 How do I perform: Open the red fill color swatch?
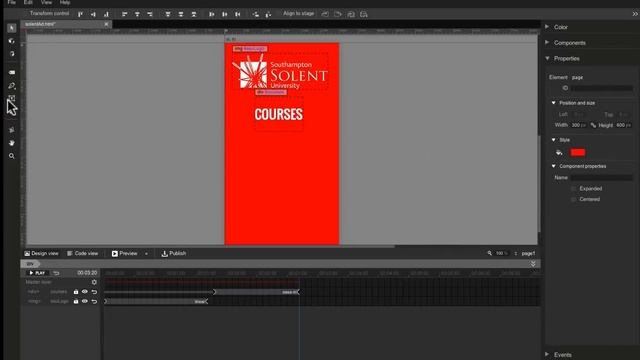pos(578,153)
